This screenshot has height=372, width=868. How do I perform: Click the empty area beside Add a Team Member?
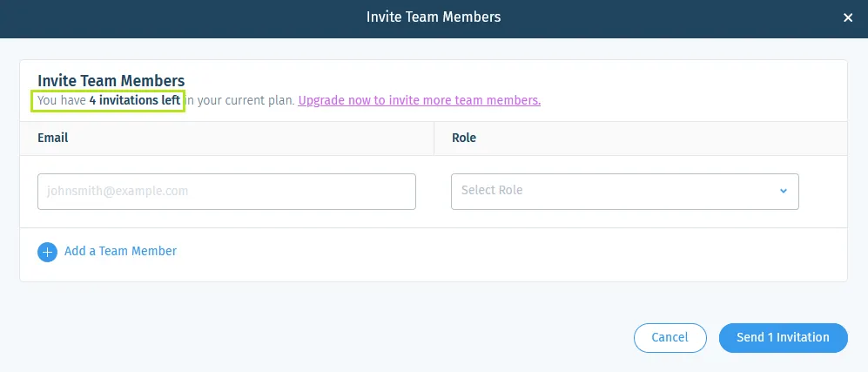(x=522, y=253)
